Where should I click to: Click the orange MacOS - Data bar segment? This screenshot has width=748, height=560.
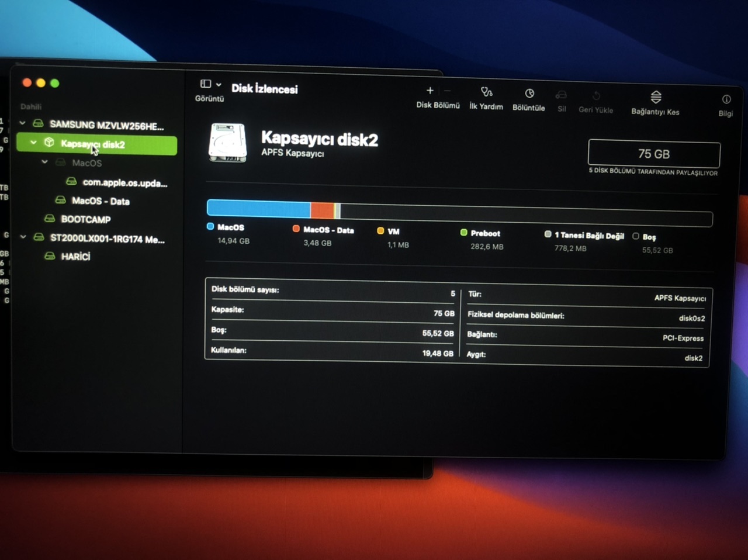(x=321, y=210)
